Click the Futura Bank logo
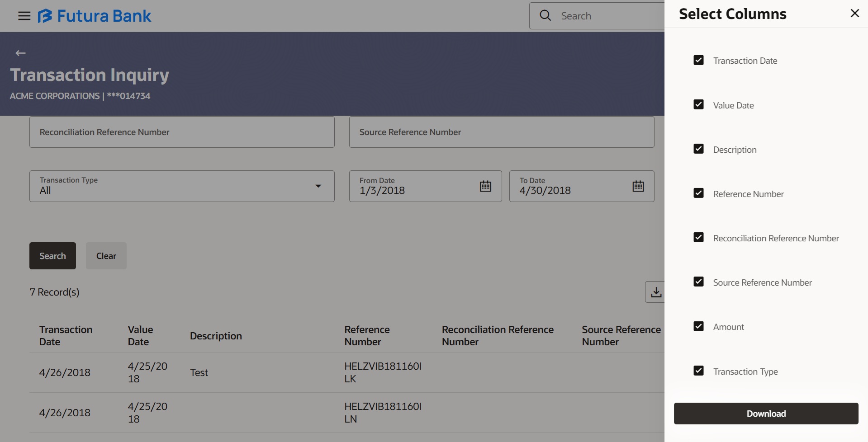 (95, 16)
